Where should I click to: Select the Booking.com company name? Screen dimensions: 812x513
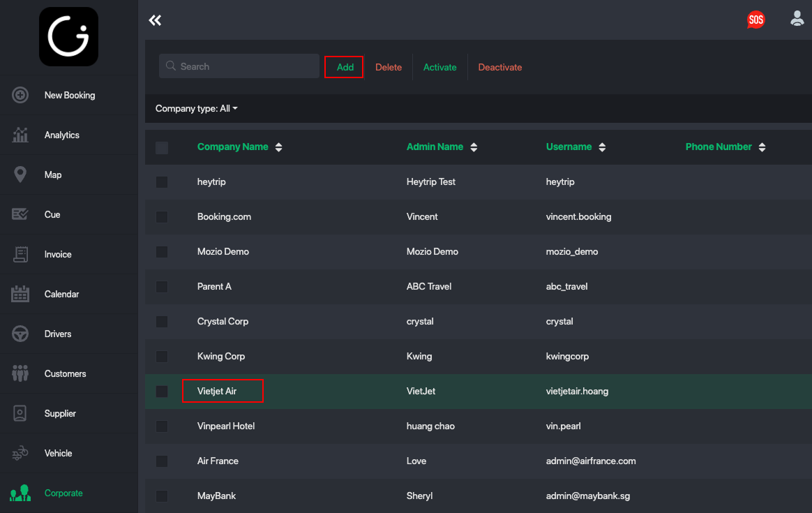coord(224,216)
